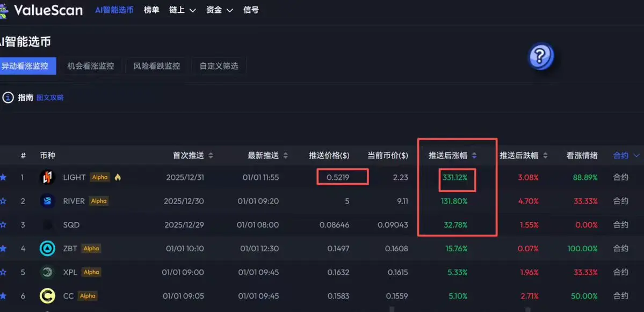Screen dimensions: 644x312
Task: Toggle favorite star for XPL row
Action: pos(3,272)
